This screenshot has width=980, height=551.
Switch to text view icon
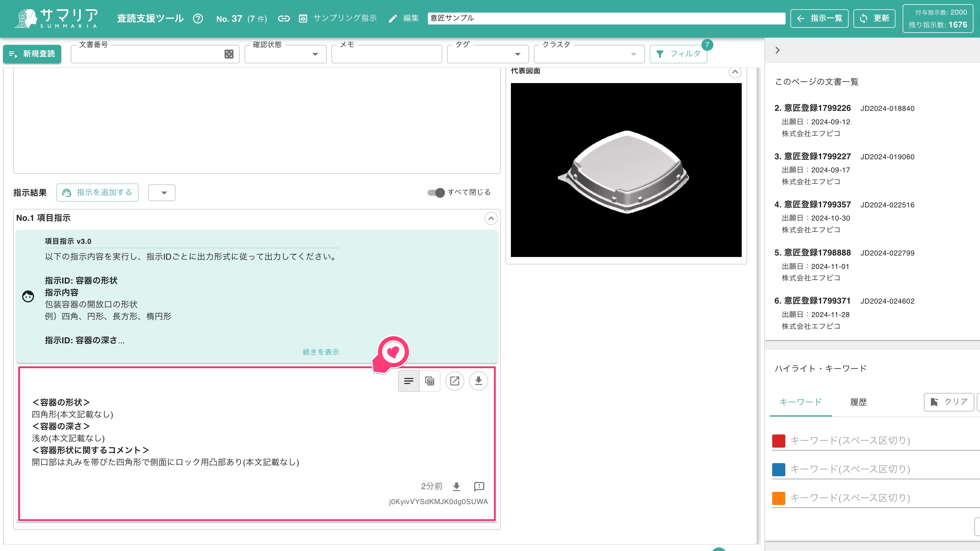(x=408, y=381)
